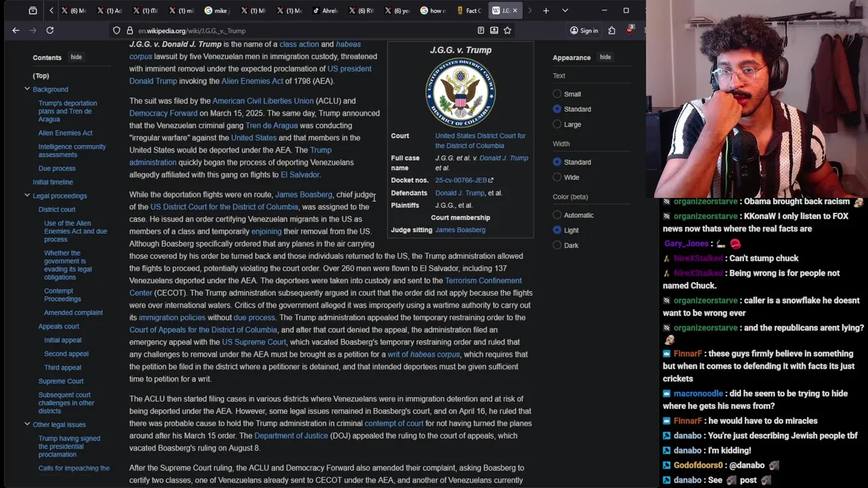Screen dimensions: 868x488
Task: Click Sign in button in toolbar
Action: tap(584, 30)
